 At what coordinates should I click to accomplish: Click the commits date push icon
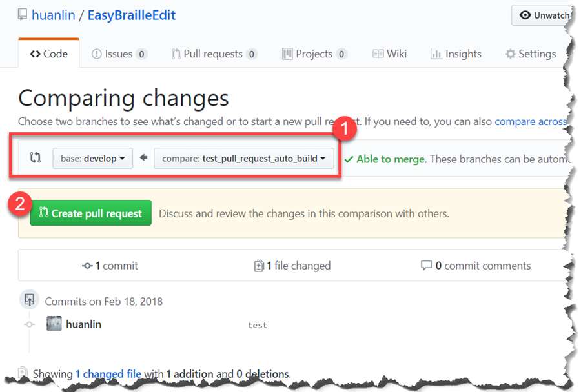29,299
